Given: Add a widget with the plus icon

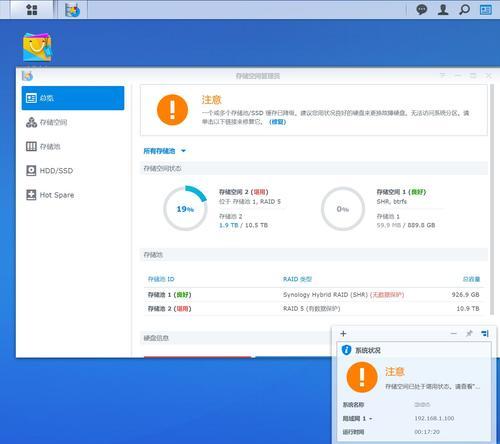Looking at the screenshot, I should coord(343,334).
